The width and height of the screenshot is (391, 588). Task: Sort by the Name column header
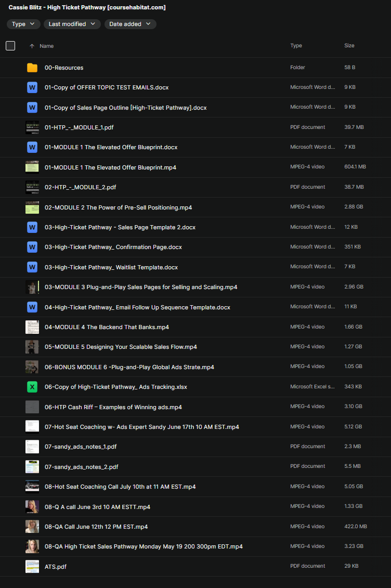coord(47,46)
